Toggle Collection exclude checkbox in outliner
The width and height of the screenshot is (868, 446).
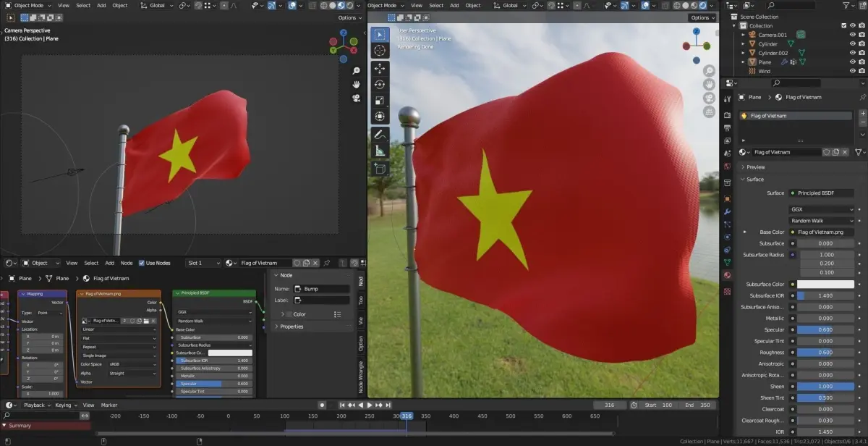click(844, 26)
